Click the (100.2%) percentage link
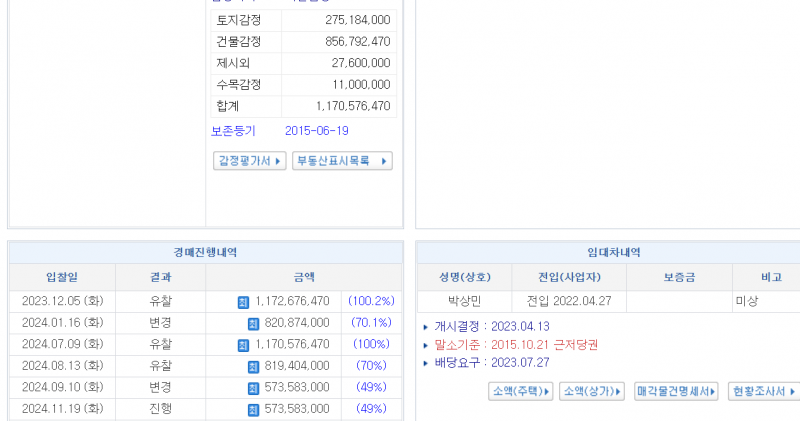 [x=371, y=301]
